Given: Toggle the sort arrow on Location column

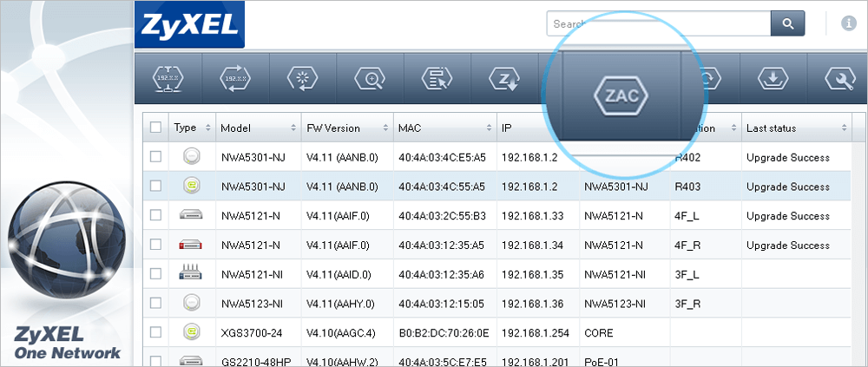Looking at the screenshot, I should [734, 128].
